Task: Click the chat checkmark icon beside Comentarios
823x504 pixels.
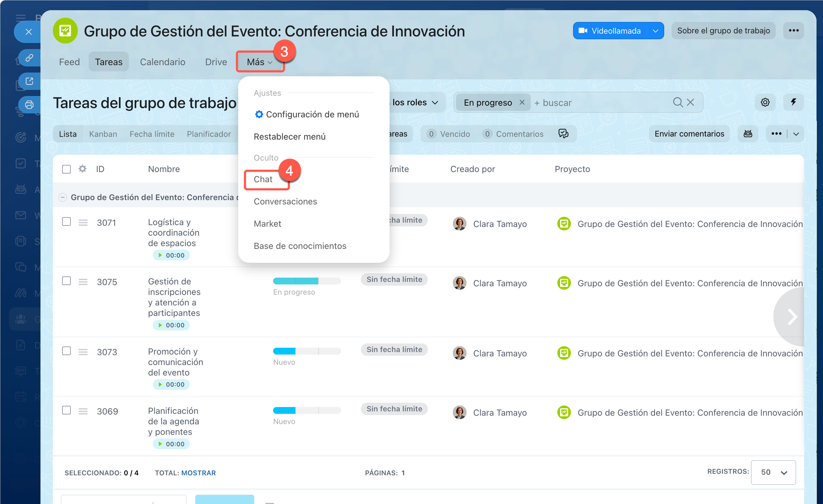Action: (563, 134)
